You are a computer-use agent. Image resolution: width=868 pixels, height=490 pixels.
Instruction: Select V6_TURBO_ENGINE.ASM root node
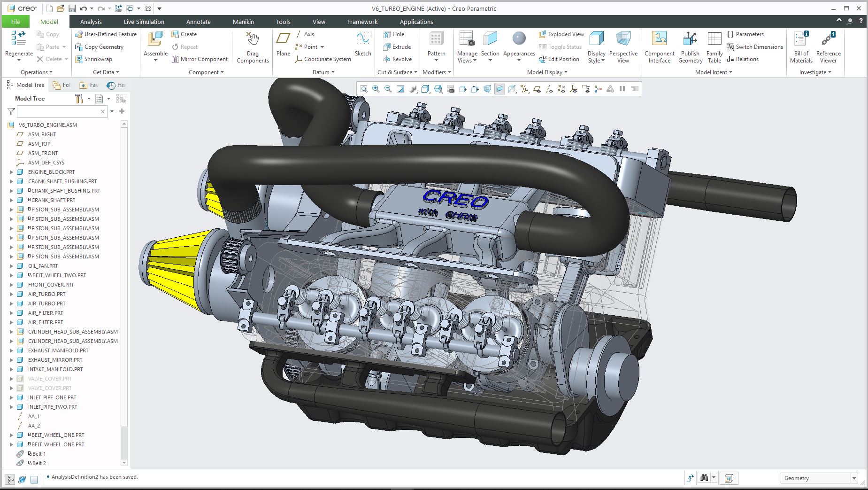[48, 125]
